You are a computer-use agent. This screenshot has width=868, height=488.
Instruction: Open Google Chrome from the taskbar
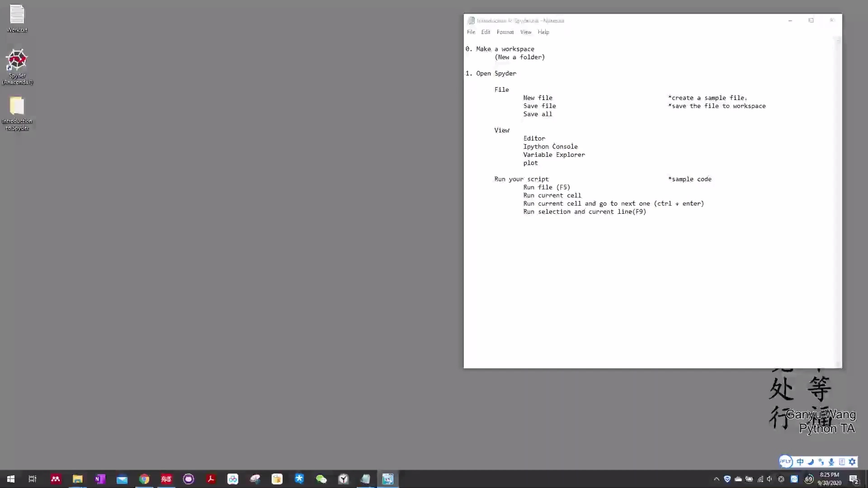pyautogui.click(x=144, y=479)
